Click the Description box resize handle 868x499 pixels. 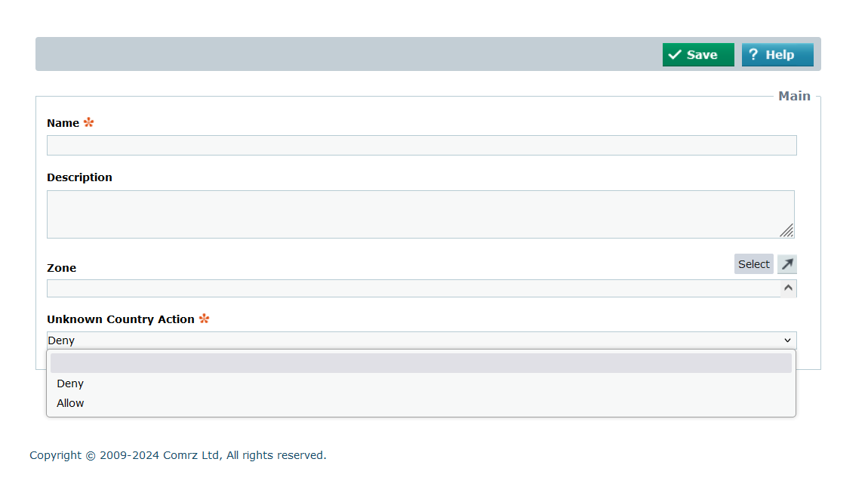pyautogui.click(x=786, y=230)
